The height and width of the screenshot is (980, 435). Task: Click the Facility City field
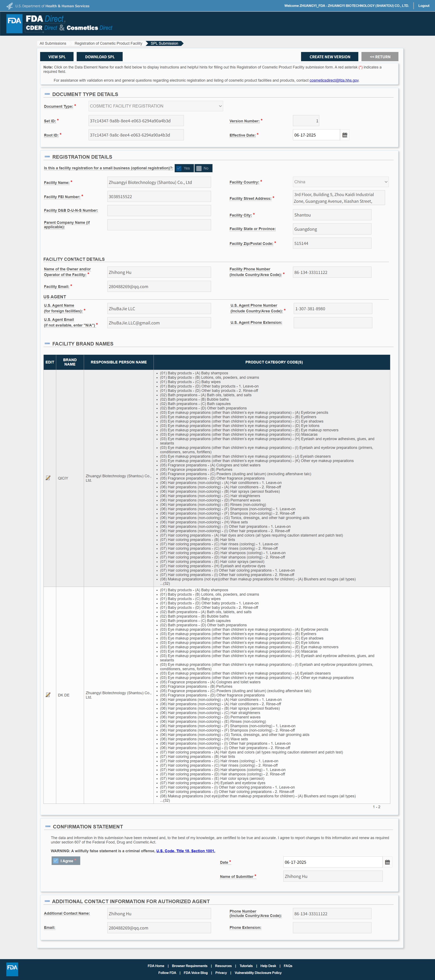[332, 215]
